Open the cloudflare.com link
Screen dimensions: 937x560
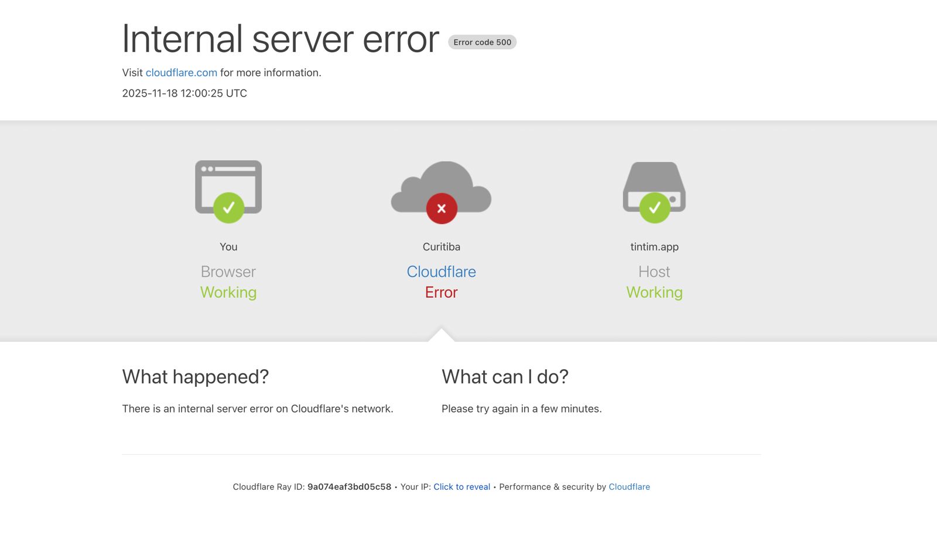pyautogui.click(x=181, y=73)
